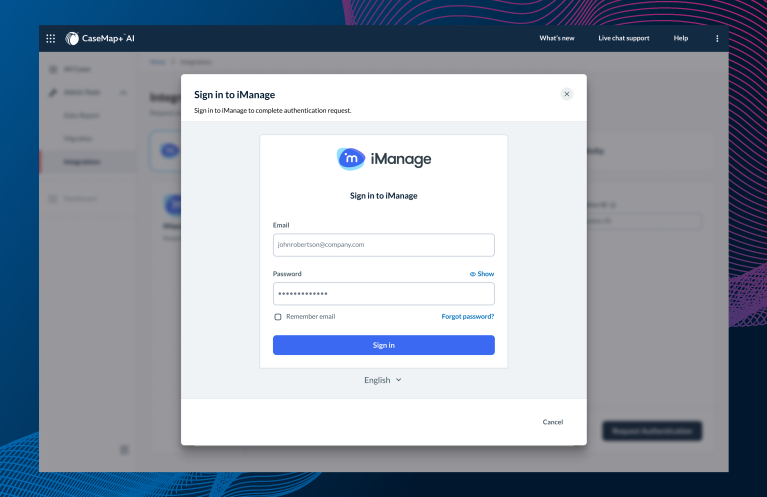Open What's new in the top bar
This screenshot has width=767, height=497.
tap(557, 39)
